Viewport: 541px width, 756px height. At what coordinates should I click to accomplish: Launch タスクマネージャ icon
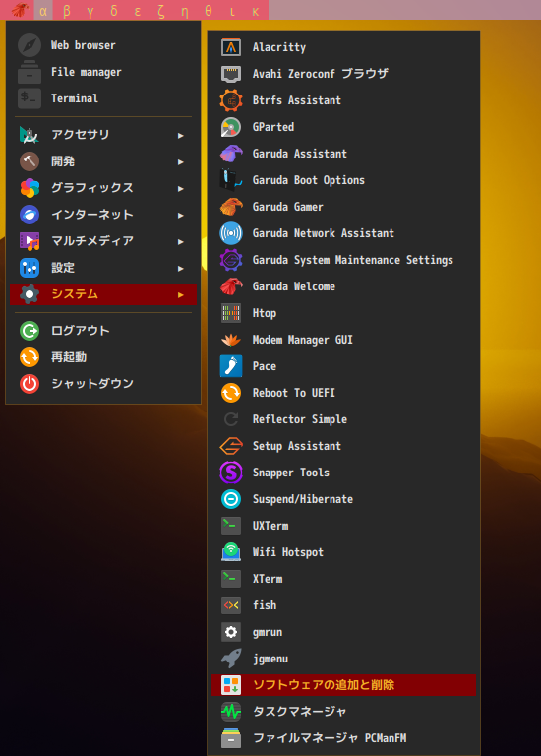(x=231, y=712)
